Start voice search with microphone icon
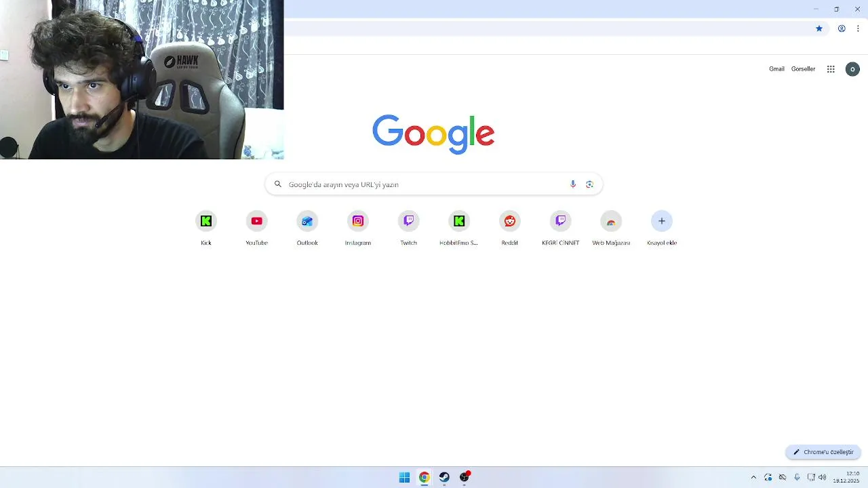868x488 pixels. point(573,184)
